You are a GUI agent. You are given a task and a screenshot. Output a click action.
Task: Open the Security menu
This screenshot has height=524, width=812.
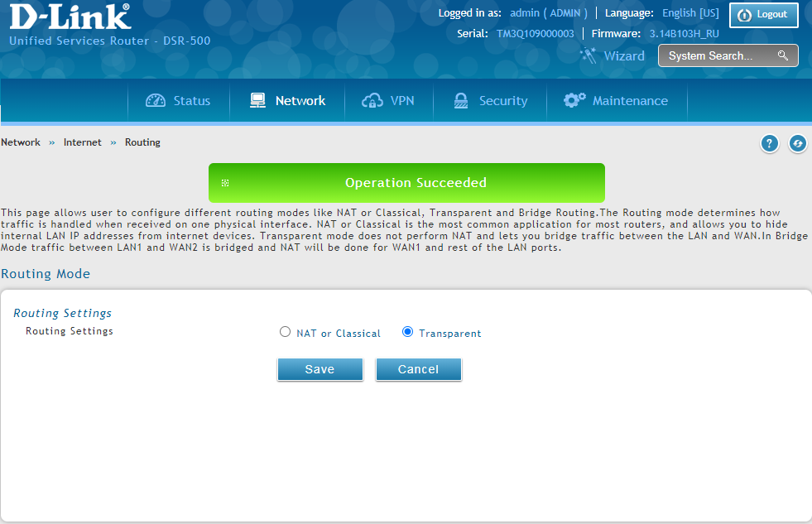click(490, 100)
